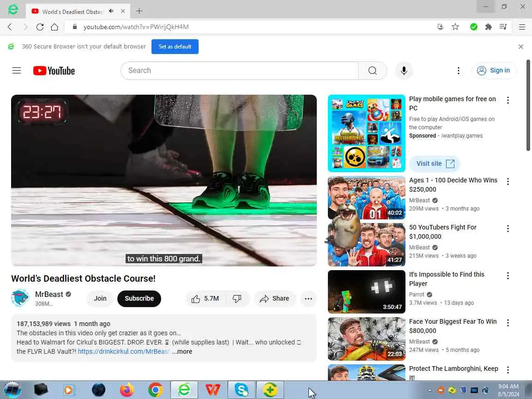The height and width of the screenshot is (399, 532).
Task: Open It's Impossible to Find this Player thumbnail
Action: [x=366, y=292]
